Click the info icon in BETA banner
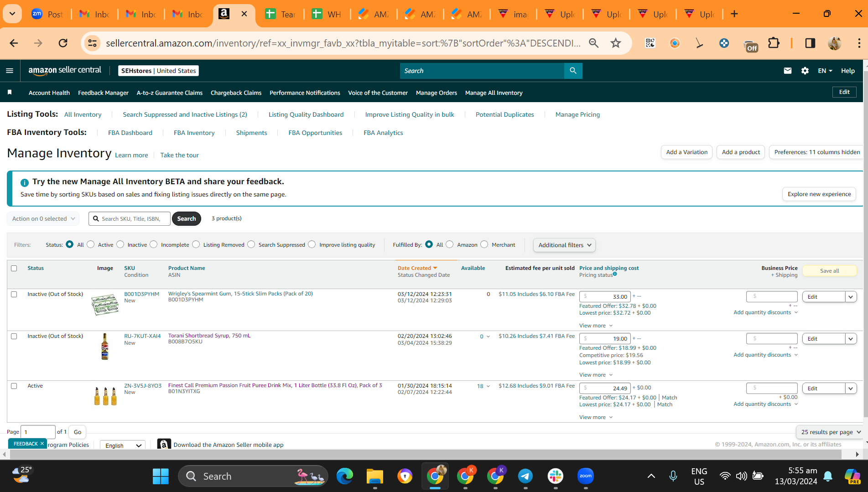 [x=25, y=182]
